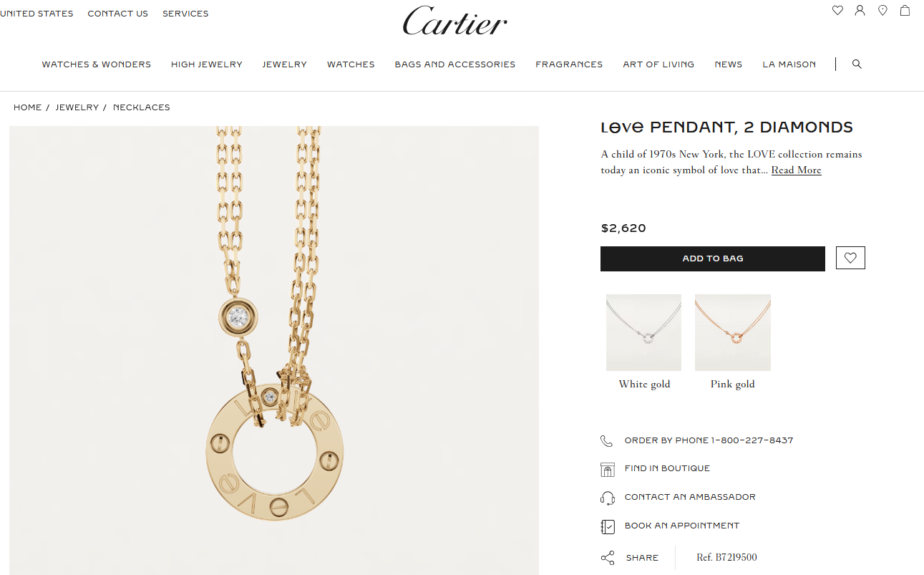Click the headset Contact an Ambassador icon
924x575 pixels.
click(608, 498)
